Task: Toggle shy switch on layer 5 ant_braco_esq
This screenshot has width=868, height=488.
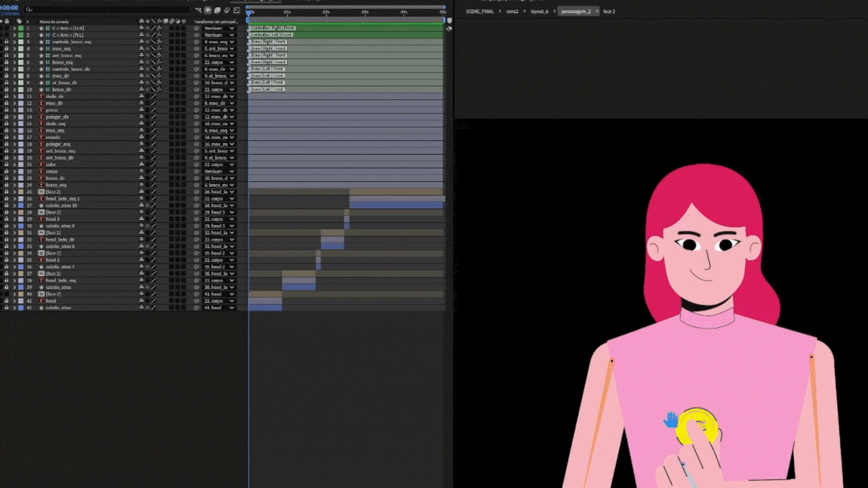Action: [142, 55]
